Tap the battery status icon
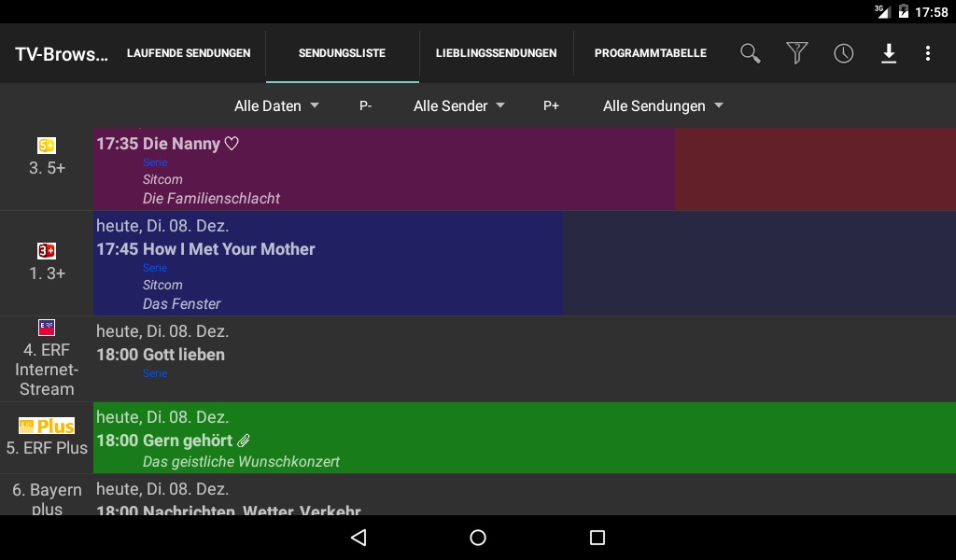 [904, 11]
